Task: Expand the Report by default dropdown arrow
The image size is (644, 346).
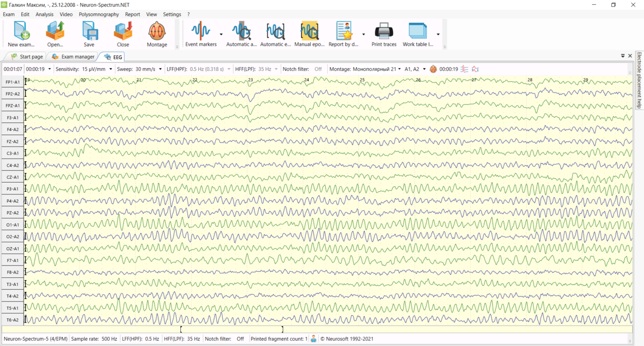Action: pyautogui.click(x=363, y=33)
